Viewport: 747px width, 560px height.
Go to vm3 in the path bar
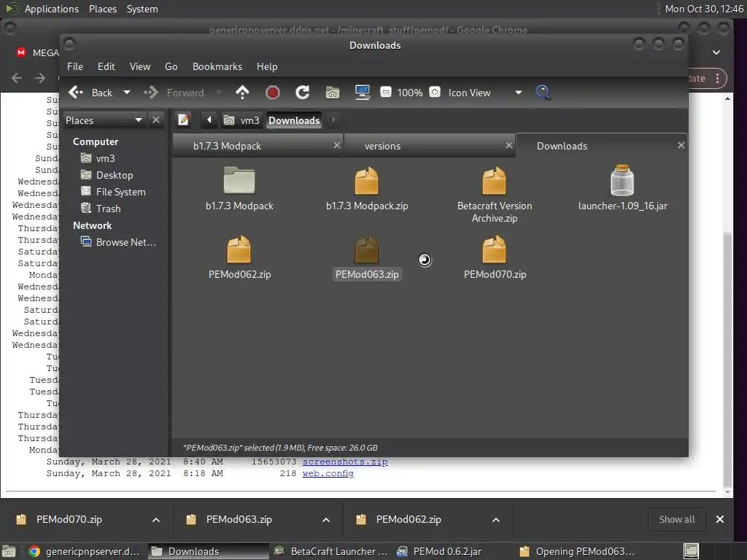241,120
